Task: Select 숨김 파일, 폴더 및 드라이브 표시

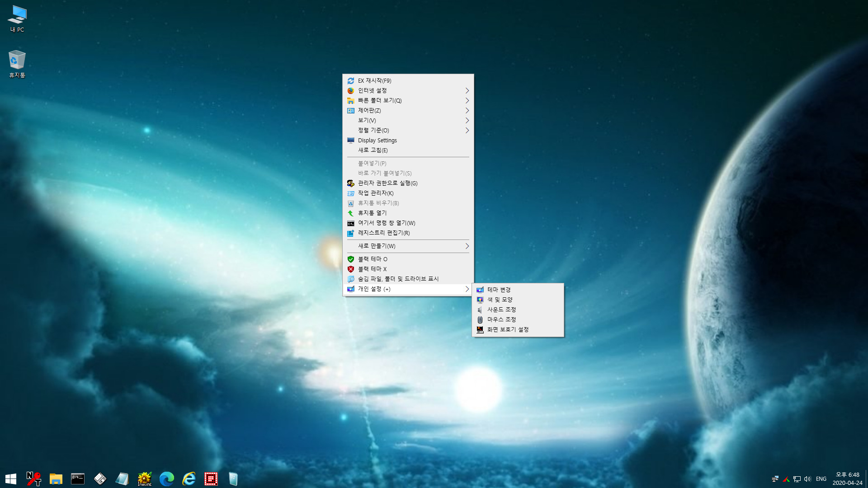Action: tap(408, 279)
